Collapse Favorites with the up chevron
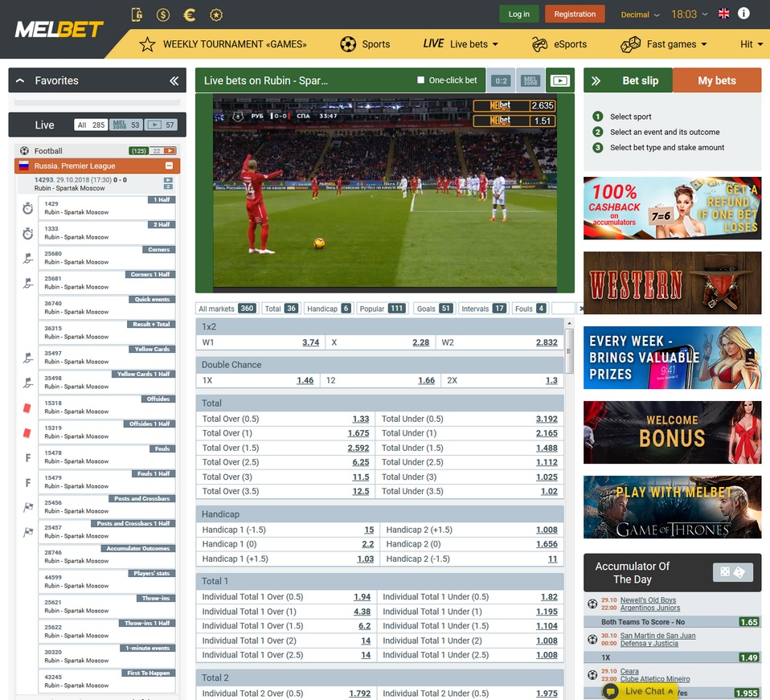This screenshot has width=770, height=700. coord(20,80)
